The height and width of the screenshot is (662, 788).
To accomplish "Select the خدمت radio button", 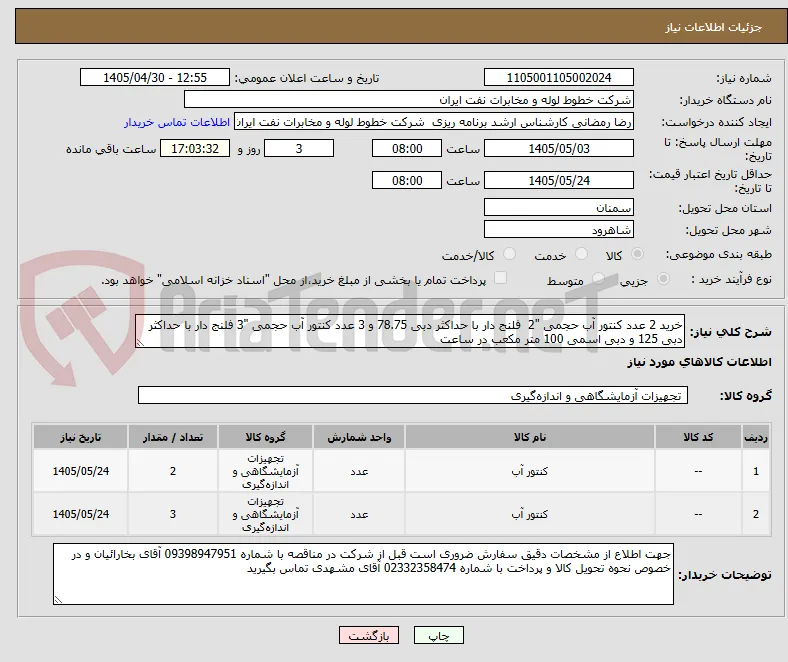I will pos(581,254).
